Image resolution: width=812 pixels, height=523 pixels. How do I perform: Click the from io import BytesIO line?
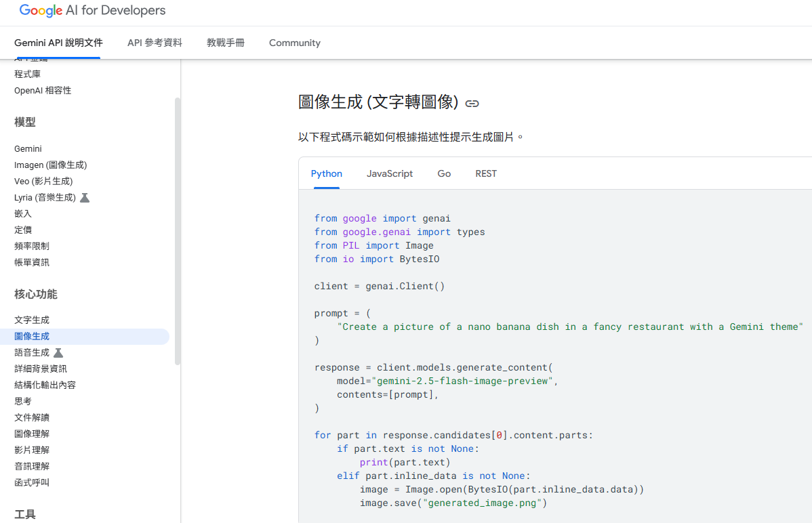[x=376, y=259]
